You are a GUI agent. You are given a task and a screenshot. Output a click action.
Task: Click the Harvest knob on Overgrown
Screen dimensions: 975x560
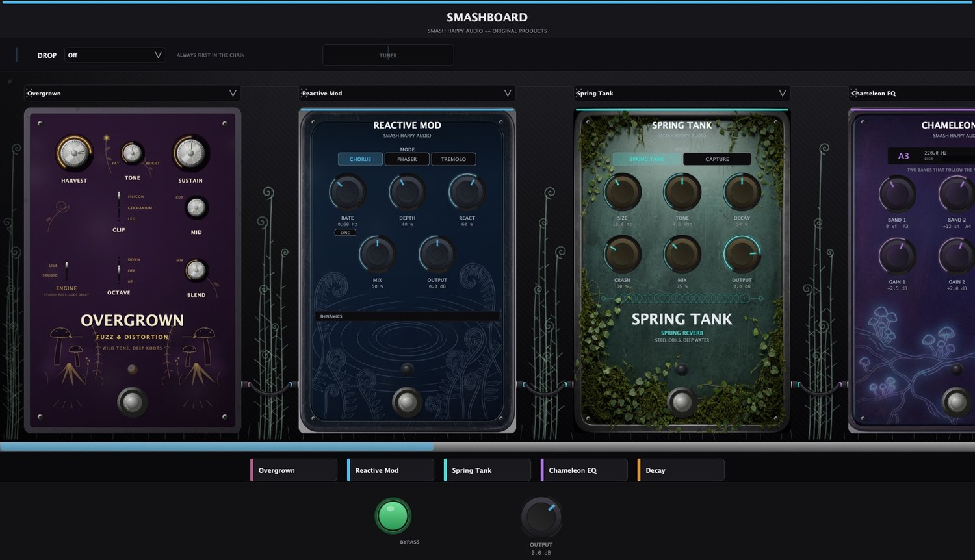pos(73,154)
